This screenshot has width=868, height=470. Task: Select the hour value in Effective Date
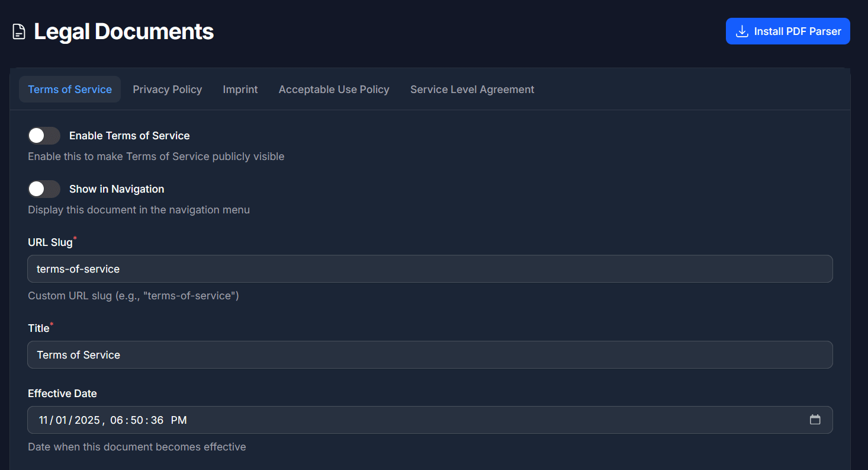pyautogui.click(x=117, y=420)
